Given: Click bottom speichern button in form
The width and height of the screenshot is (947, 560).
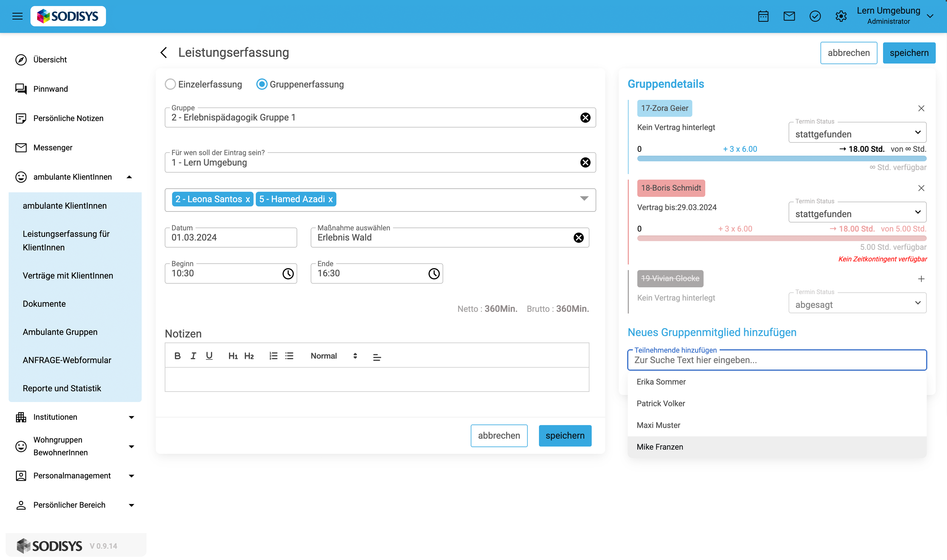Looking at the screenshot, I should (565, 436).
